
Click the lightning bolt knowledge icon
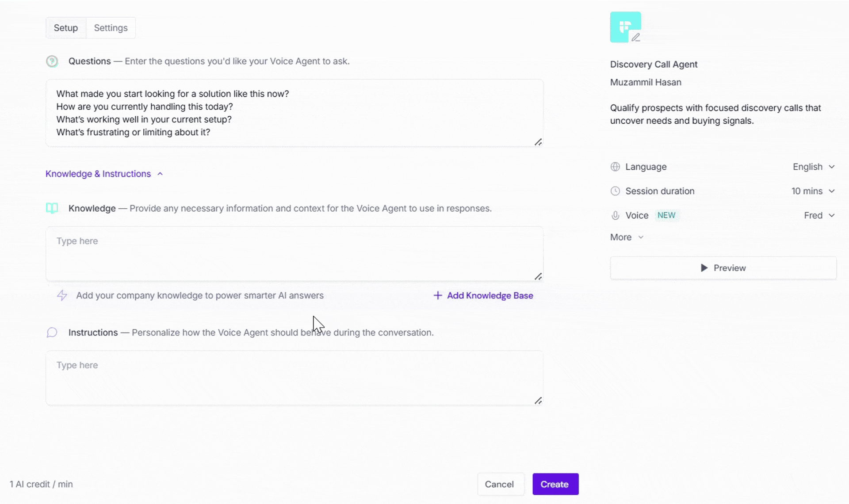[62, 295]
